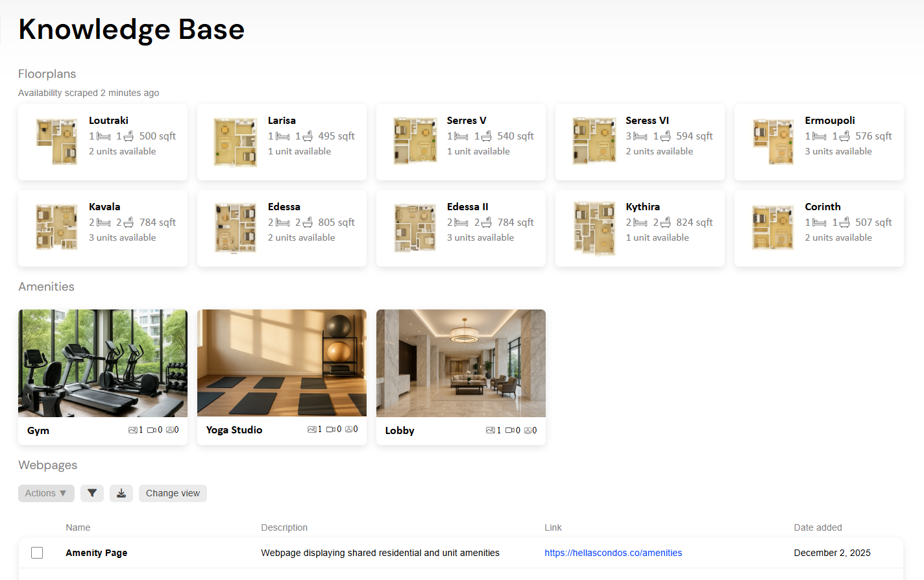
Task: Click the Lobby panorama count icon
Action: point(528,430)
